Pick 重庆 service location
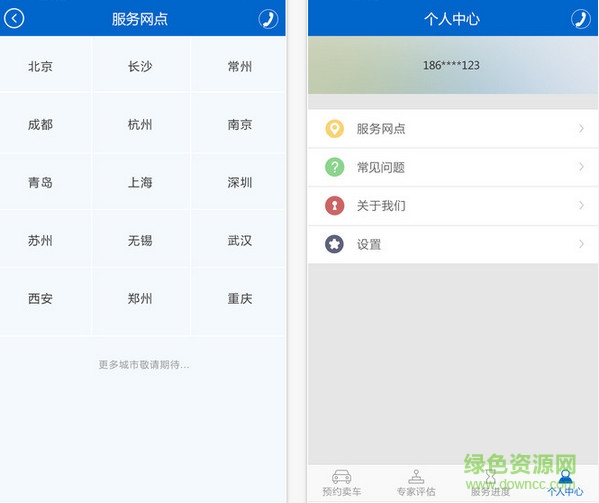Image resolution: width=599 pixels, height=503 pixels. pos(240,299)
